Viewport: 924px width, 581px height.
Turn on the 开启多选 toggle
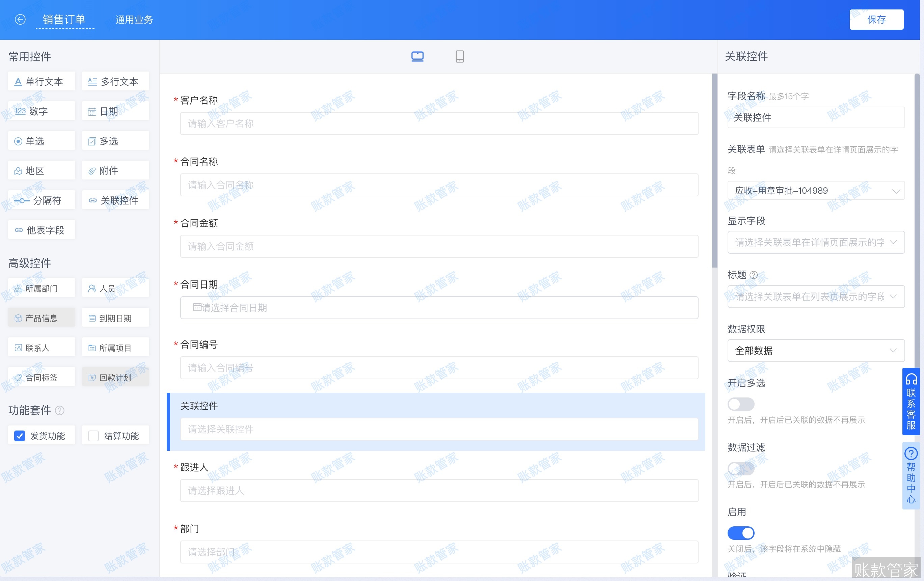coord(740,404)
